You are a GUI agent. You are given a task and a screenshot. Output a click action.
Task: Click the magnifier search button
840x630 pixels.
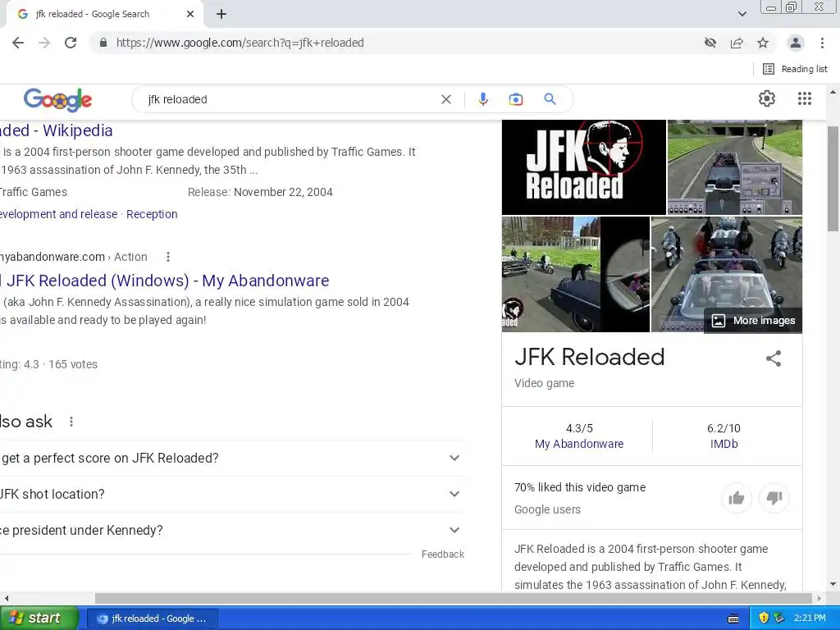click(x=550, y=99)
